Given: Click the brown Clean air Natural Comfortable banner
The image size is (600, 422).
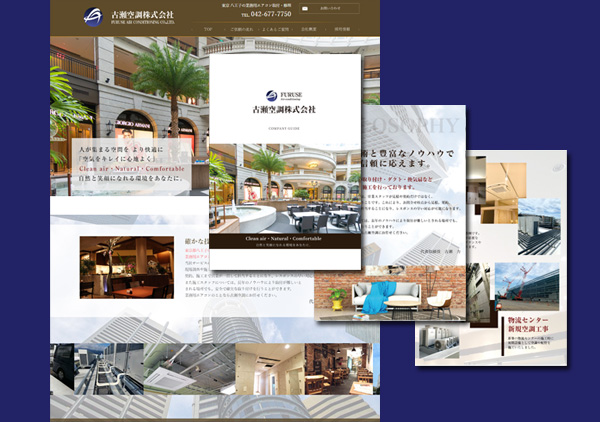Looking at the screenshot, I should pyautogui.click(x=285, y=241).
